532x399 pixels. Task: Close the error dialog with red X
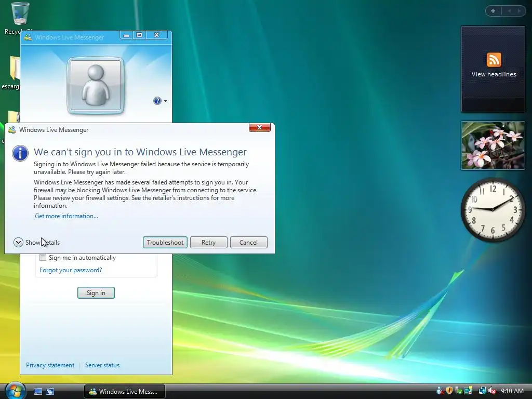[260, 127]
